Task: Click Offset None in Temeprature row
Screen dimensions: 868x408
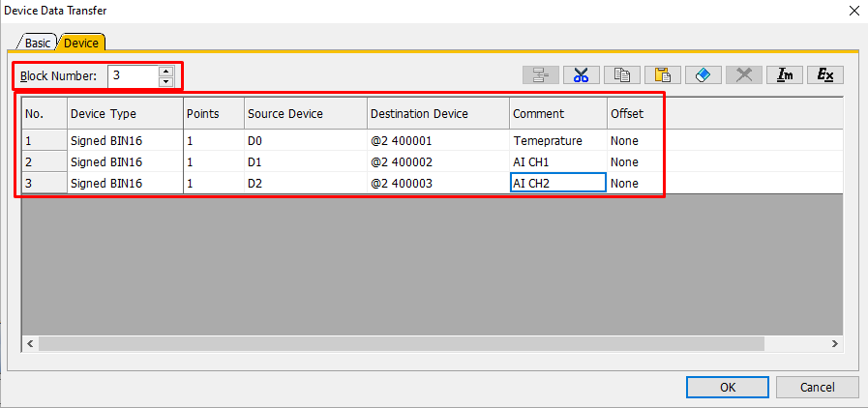Action: click(636, 141)
